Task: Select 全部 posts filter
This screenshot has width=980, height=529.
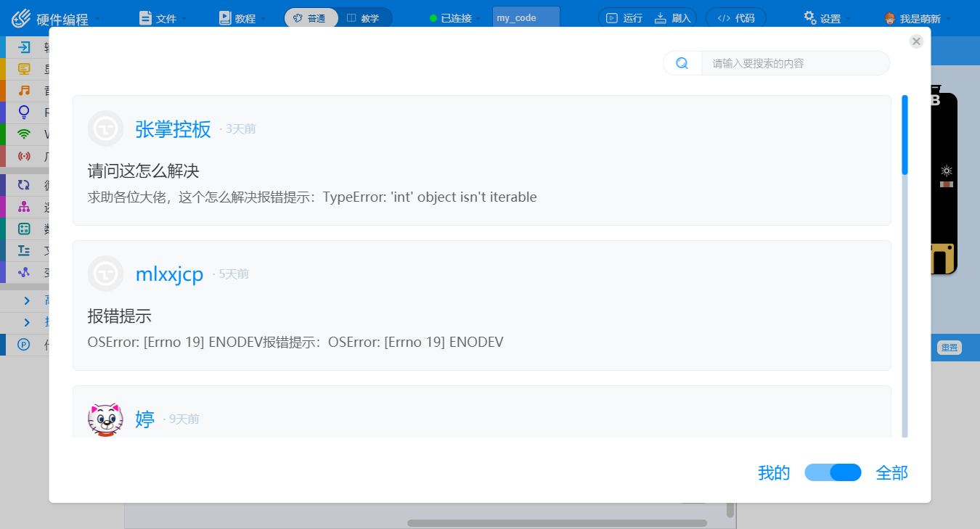Action: [x=891, y=473]
